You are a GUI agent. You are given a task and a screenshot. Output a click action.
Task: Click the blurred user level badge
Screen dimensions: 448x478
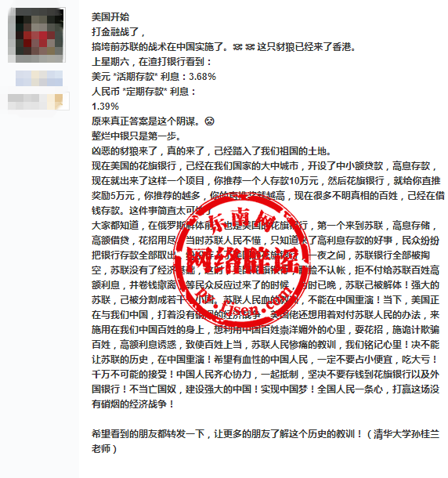tap(38, 101)
